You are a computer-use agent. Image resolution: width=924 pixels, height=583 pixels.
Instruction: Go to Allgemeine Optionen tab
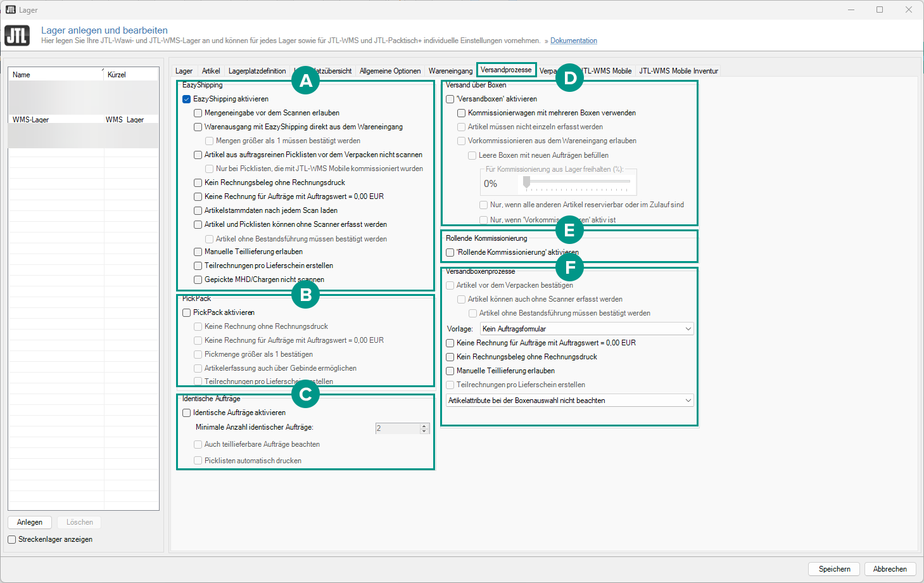(390, 71)
